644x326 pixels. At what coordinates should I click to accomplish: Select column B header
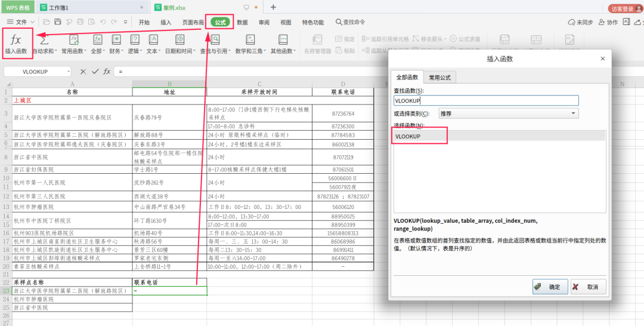(x=169, y=84)
